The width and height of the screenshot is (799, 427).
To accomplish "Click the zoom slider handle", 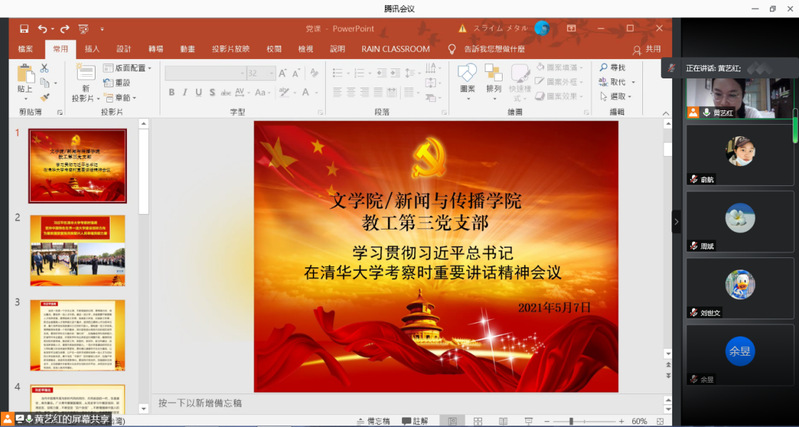I will coord(571,421).
